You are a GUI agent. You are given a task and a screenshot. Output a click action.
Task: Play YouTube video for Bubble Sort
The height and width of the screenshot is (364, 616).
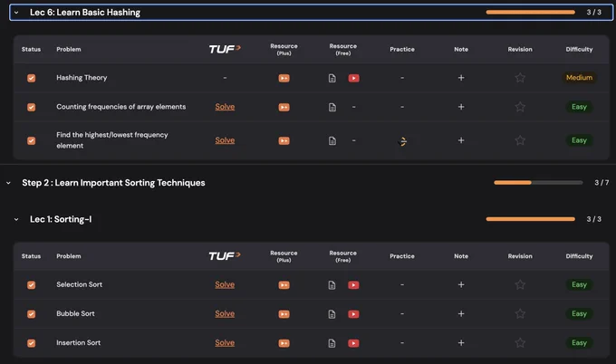tap(353, 314)
